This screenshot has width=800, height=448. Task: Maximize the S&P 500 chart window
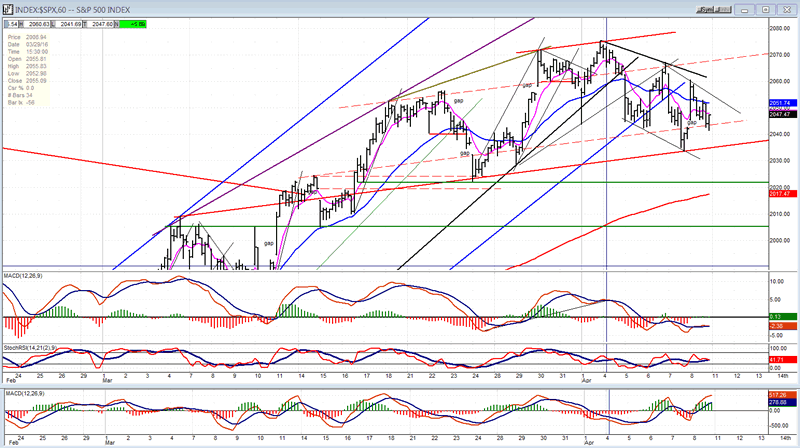point(766,9)
